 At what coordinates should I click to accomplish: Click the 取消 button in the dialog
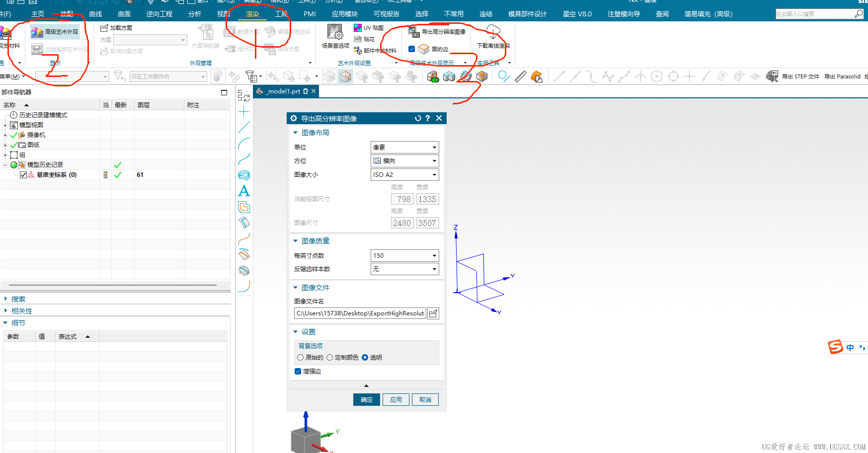425,399
